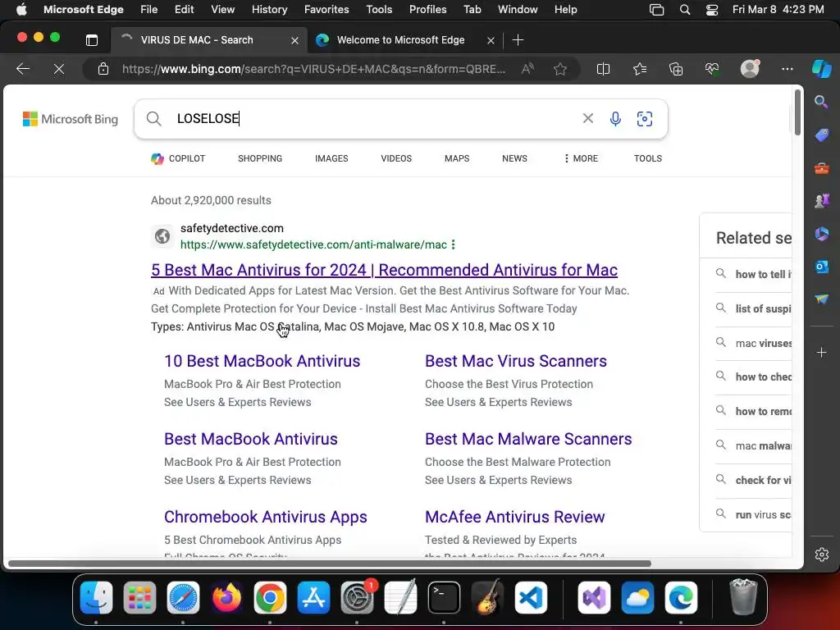Click the safetydetective.com URL

[x=313, y=244]
